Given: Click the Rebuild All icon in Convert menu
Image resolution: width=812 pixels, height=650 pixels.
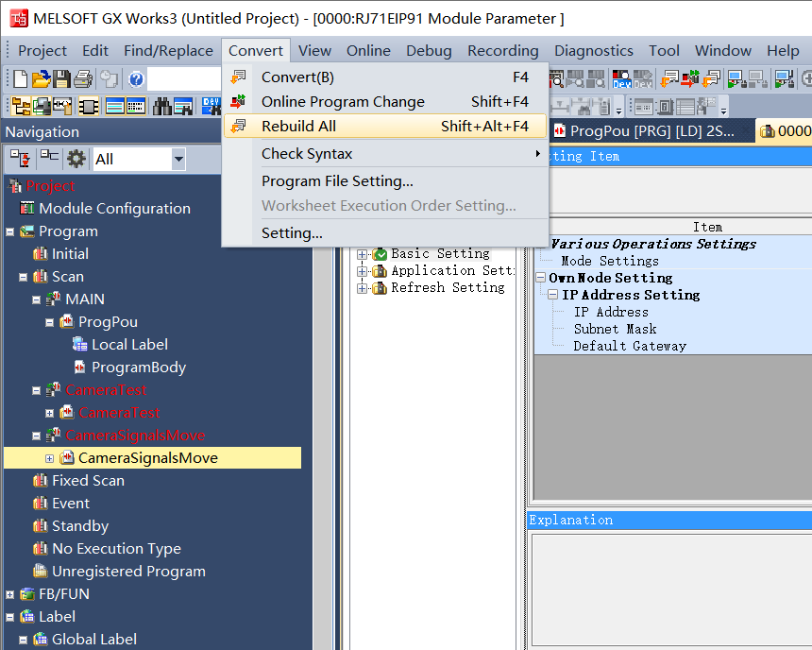Looking at the screenshot, I should coord(239,126).
